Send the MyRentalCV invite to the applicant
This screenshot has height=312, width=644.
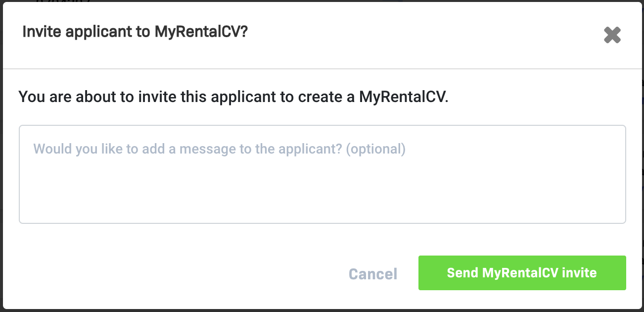tap(522, 273)
